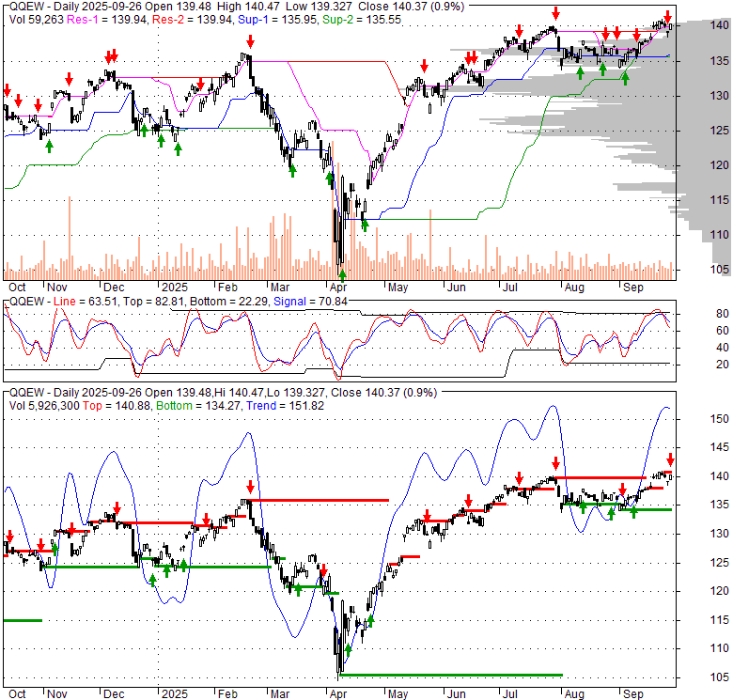Click the 105 price axis label of top chart
The width and height of the screenshot is (733, 700).
pos(720,269)
